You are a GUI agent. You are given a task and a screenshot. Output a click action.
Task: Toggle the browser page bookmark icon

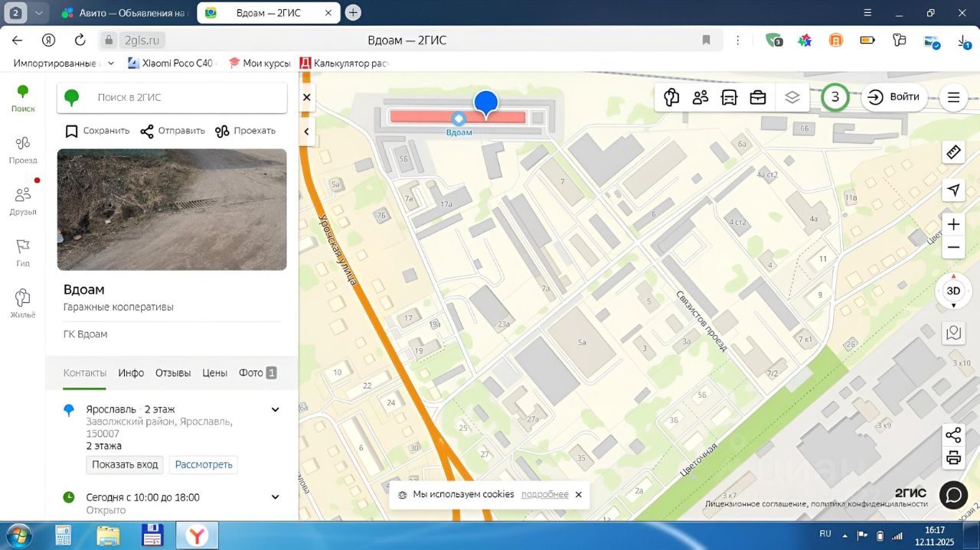click(x=707, y=40)
